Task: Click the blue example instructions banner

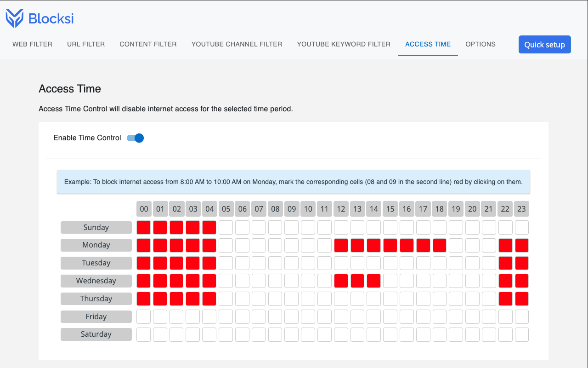Action: pyautogui.click(x=294, y=182)
